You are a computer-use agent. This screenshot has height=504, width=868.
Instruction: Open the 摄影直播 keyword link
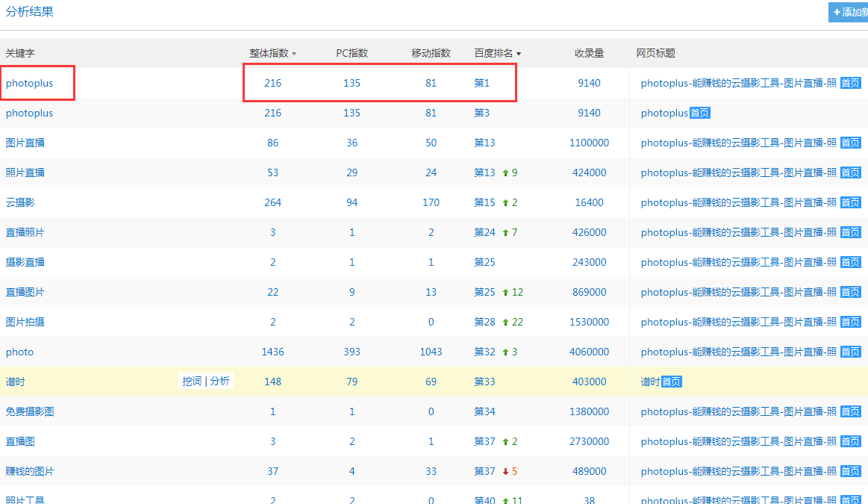point(25,263)
